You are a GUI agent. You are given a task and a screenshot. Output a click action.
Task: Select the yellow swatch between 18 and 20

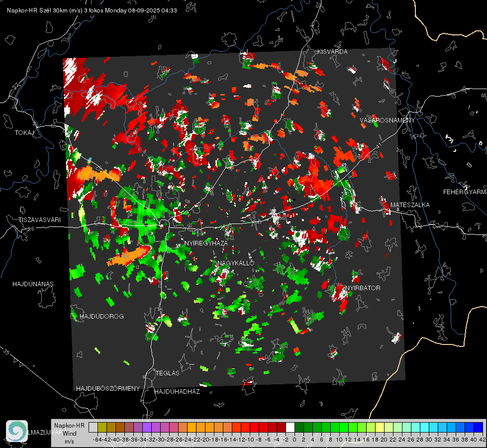tap(380, 427)
